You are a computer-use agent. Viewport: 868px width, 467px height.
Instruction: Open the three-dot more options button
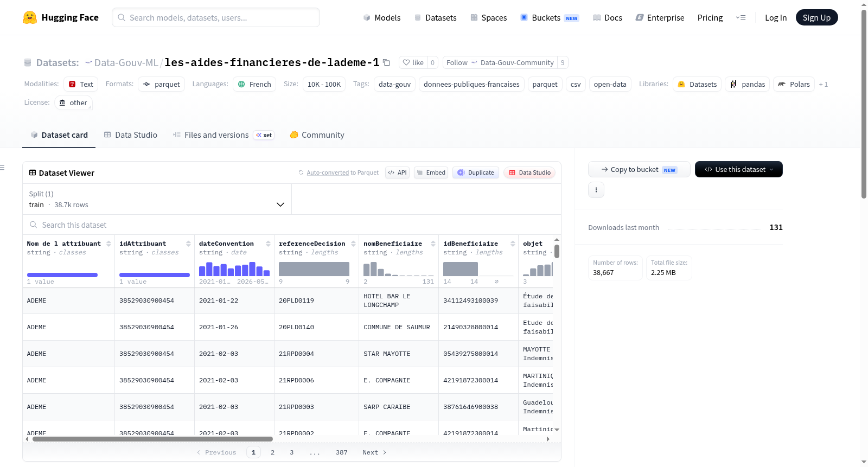coord(596,190)
